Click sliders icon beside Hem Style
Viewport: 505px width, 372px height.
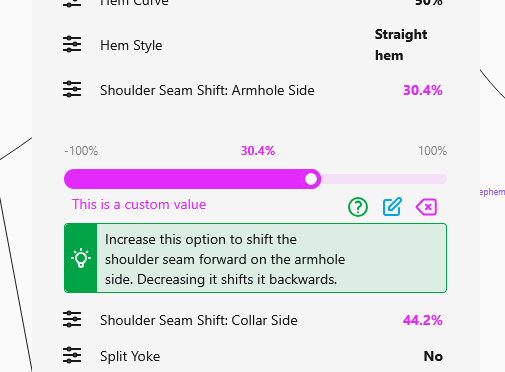(72, 44)
